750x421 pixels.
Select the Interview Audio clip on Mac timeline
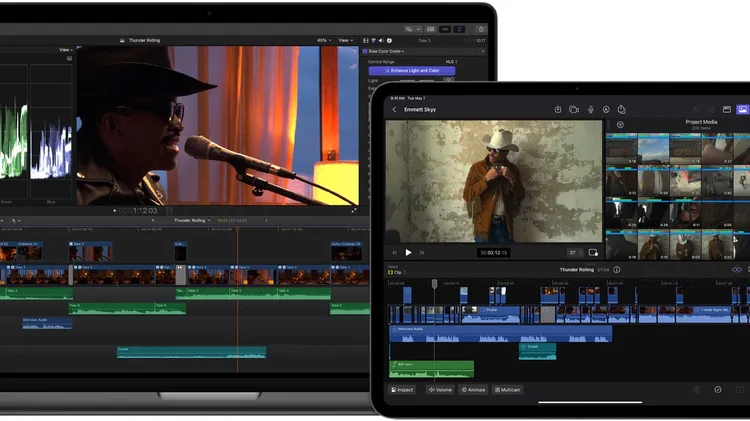coord(47,323)
